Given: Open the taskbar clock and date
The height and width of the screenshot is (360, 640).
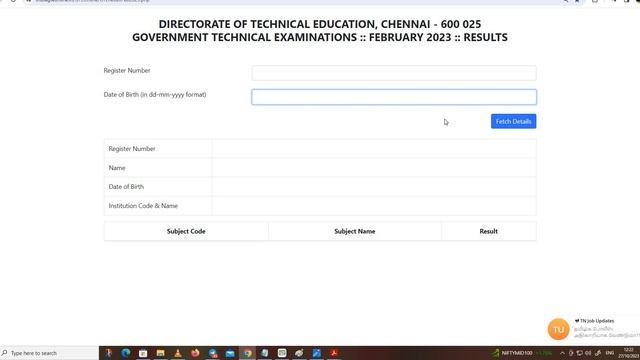Looking at the screenshot, I should (630, 353).
